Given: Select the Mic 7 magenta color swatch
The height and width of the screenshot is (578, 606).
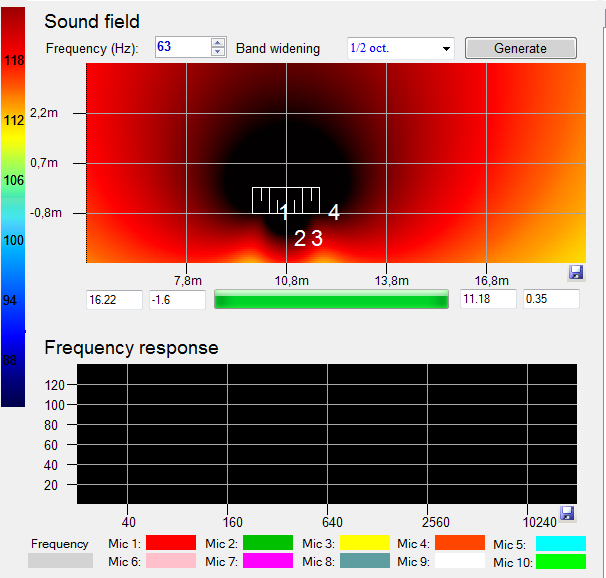Looking at the screenshot, I should click(x=268, y=562).
